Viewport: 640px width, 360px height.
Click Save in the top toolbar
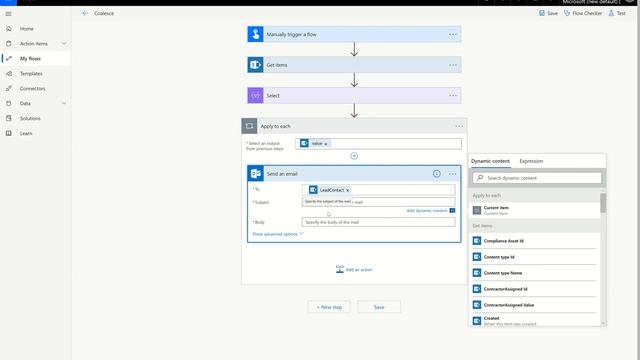548,13
